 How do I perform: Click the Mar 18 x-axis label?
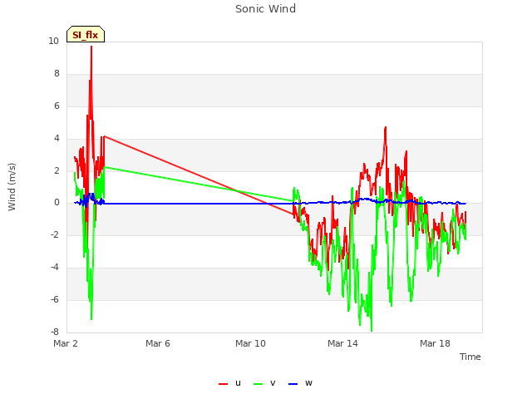click(435, 343)
